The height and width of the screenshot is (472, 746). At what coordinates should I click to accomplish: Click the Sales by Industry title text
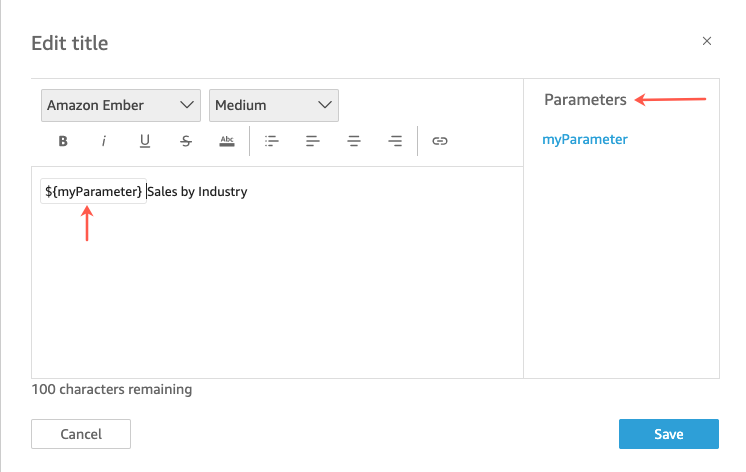(x=198, y=191)
